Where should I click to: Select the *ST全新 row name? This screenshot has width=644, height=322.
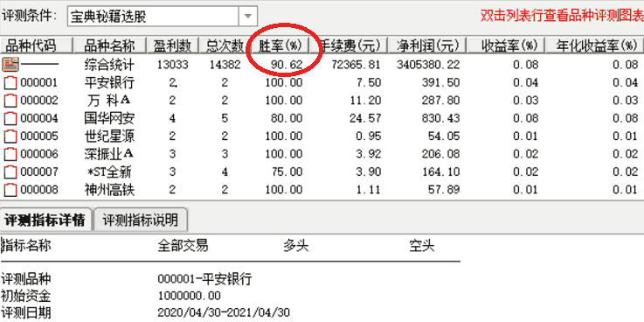[x=110, y=171]
